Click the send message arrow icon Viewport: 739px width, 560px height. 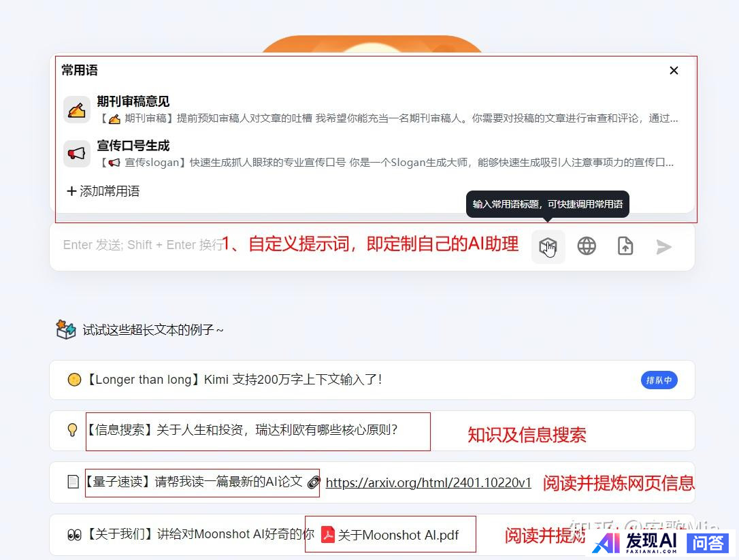pos(663,246)
